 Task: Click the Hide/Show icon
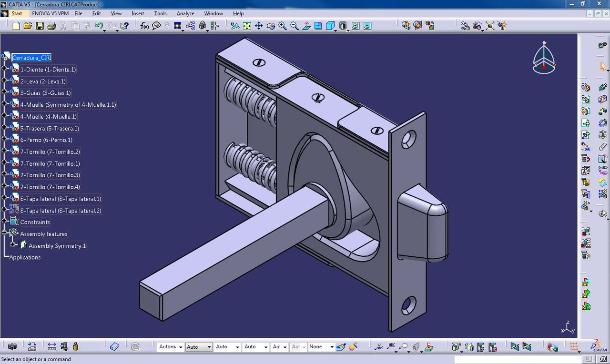356,26
